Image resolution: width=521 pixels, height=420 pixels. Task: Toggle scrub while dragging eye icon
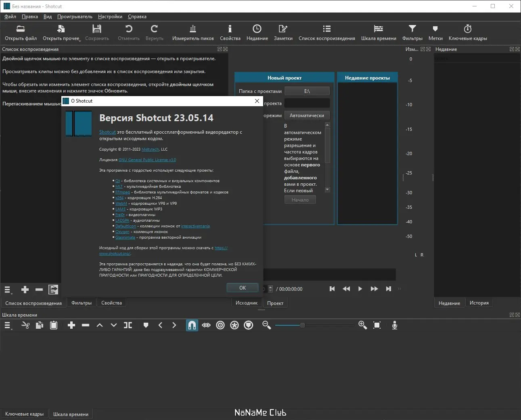click(206, 325)
